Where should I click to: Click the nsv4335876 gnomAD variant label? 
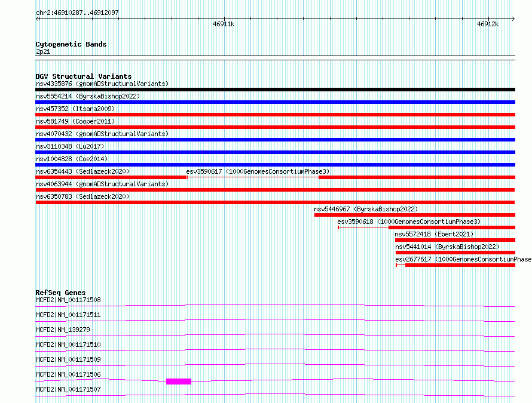pos(102,84)
